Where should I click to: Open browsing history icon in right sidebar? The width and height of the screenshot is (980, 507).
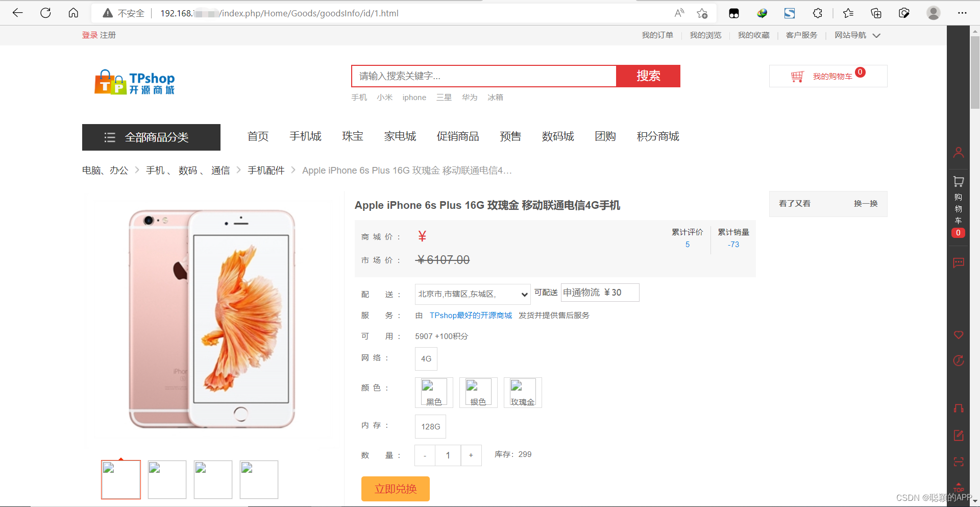[x=959, y=361]
